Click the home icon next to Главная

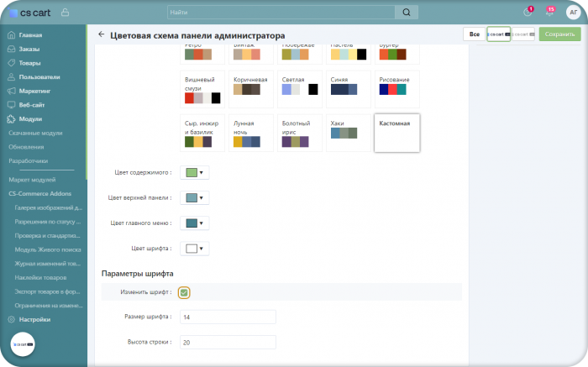click(11, 35)
